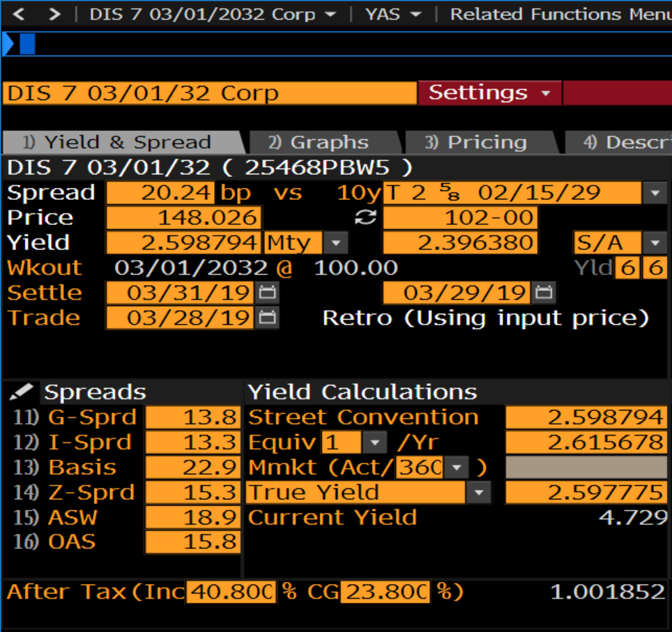Click the Settle date field 03/31/19
The width and height of the screenshot is (672, 632).
pos(180,293)
